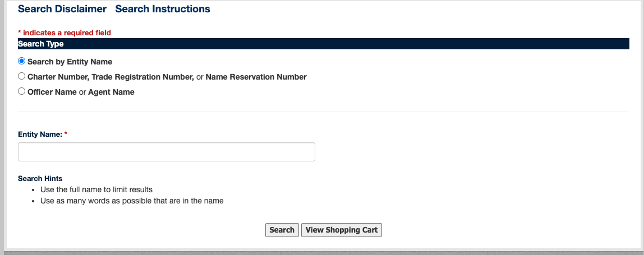644x255 pixels.
Task: Click the 'Search by Entity Name' label text
Action: 70,62
